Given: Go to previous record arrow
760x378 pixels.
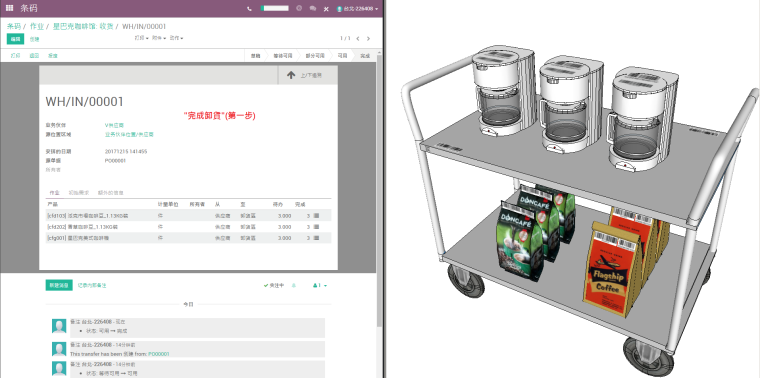Looking at the screenshot, I should pyautogui.click(x=358, y=38).
